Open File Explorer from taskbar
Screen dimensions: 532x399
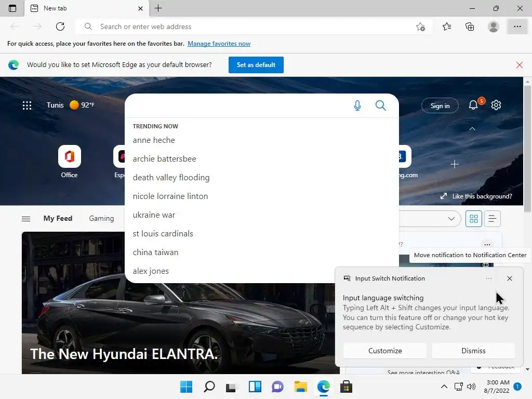pyautogui.click(x=301, y=387)
